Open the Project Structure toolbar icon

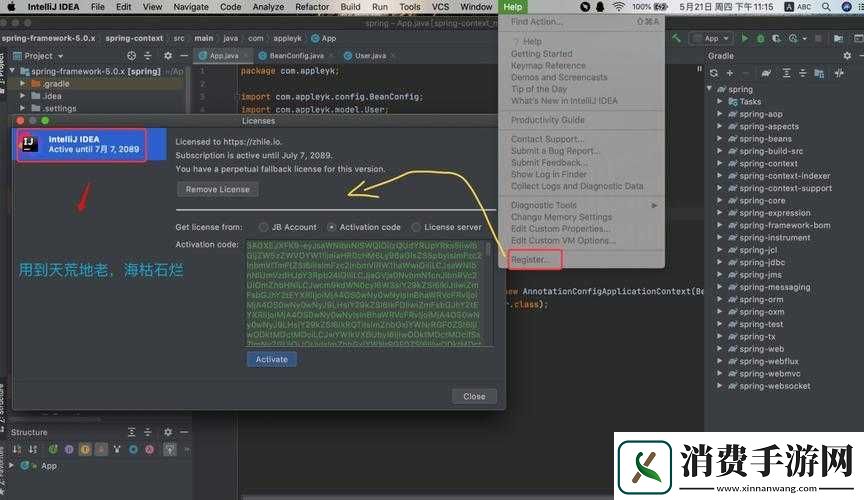pos(838,39)
